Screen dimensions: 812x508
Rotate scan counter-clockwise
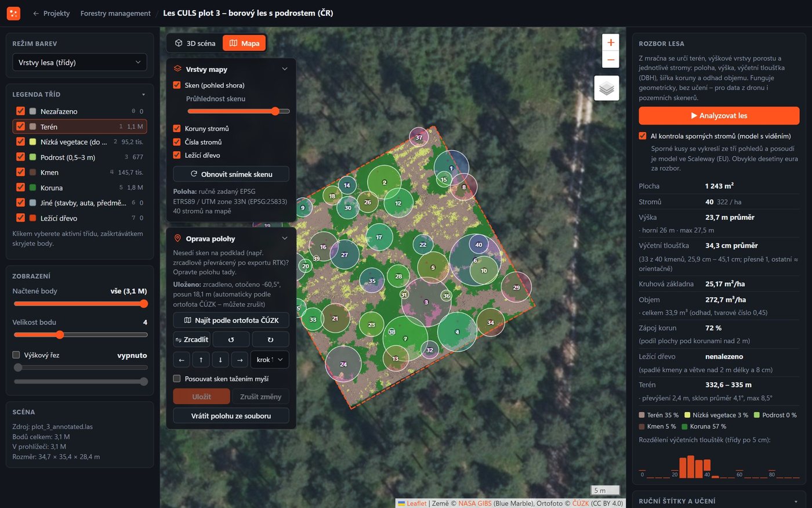[231, 340]
